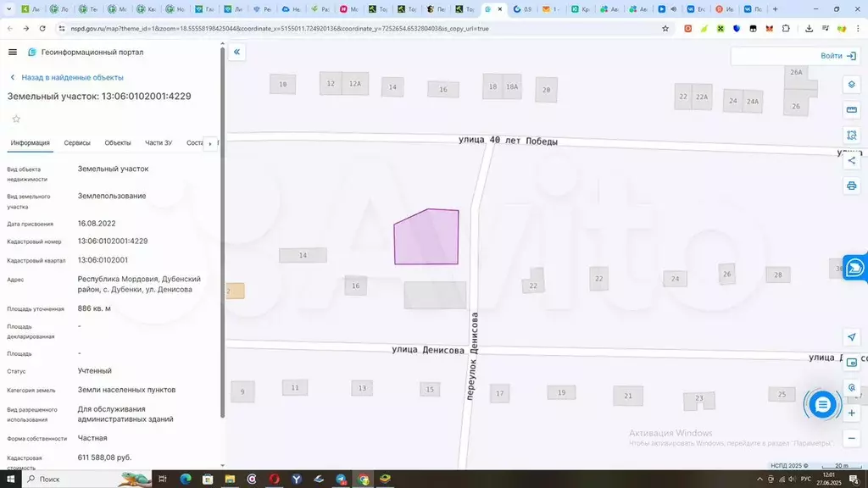Show more tabs with the arrow
Image resolution: width=868 pixels, height=488 pixels.
(210, 143)
